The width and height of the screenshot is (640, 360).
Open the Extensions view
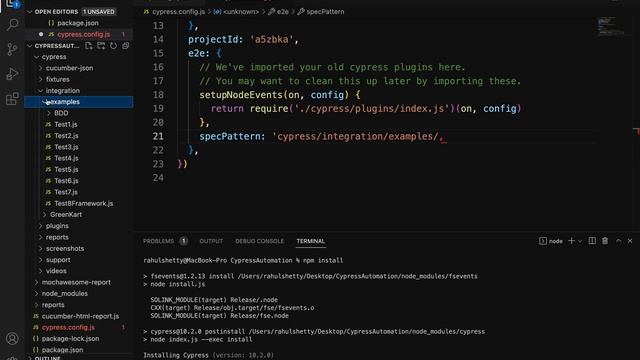click(12, 99)
